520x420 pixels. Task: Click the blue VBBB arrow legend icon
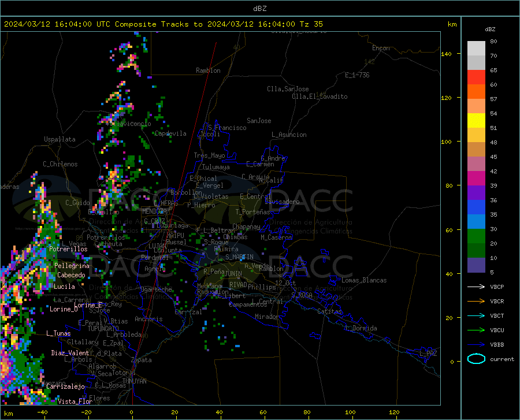[x=476, y=345]
